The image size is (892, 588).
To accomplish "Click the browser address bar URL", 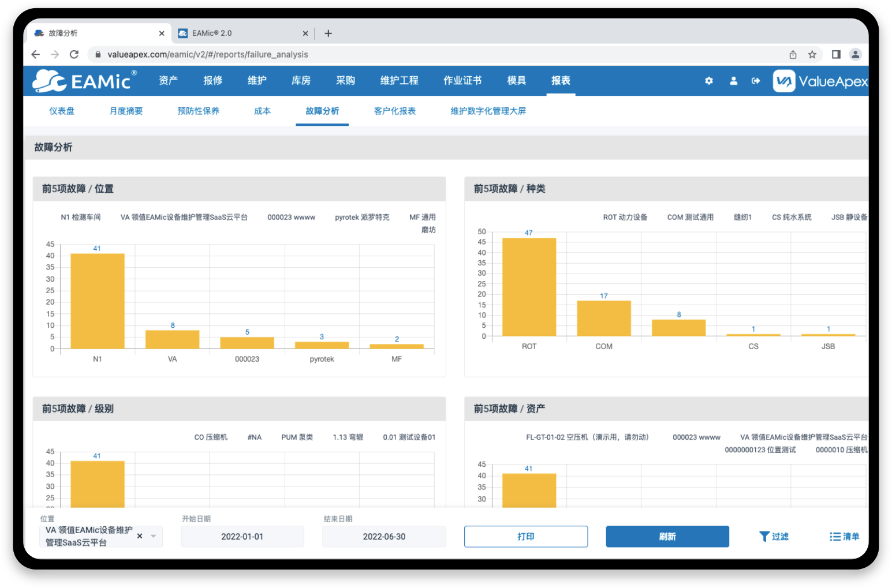I will click(208, 54).
